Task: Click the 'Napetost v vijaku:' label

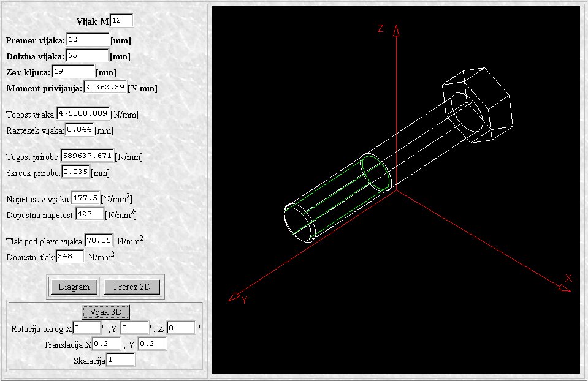Action: coord(38,199)
